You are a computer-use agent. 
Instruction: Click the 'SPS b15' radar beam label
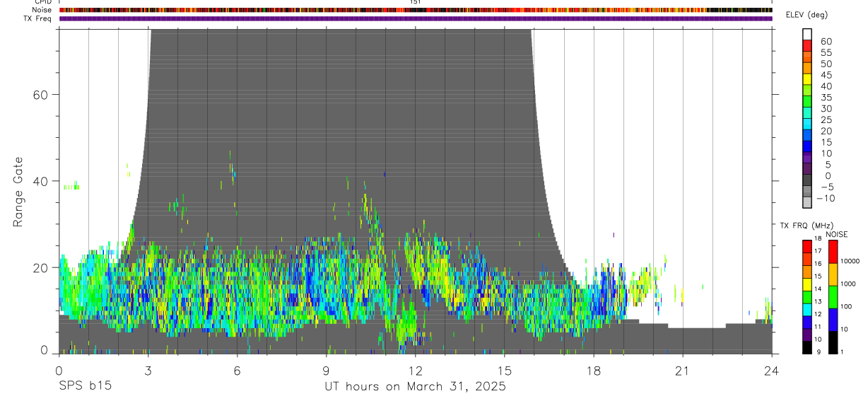pos(85,387)
